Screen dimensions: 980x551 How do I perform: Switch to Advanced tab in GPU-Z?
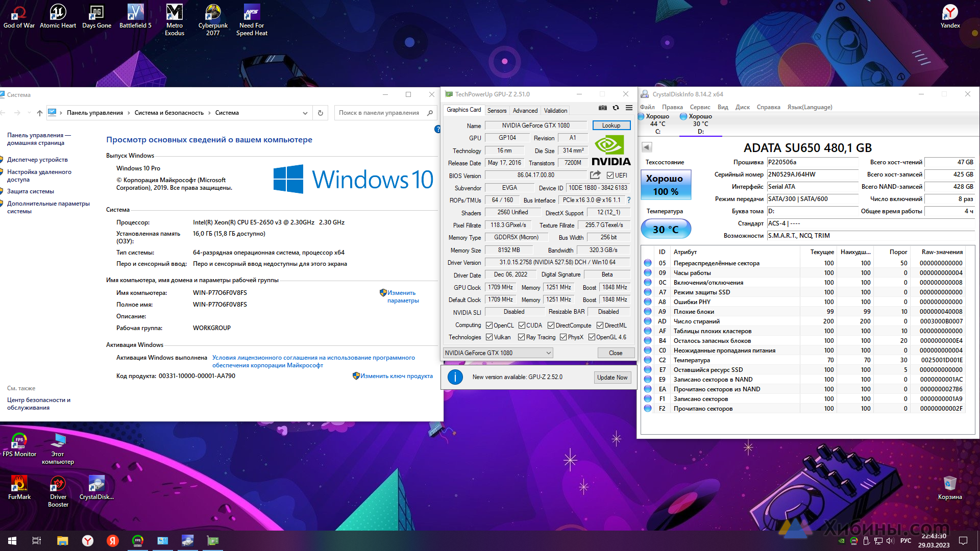pyautogui.click(x=525, y=111)
